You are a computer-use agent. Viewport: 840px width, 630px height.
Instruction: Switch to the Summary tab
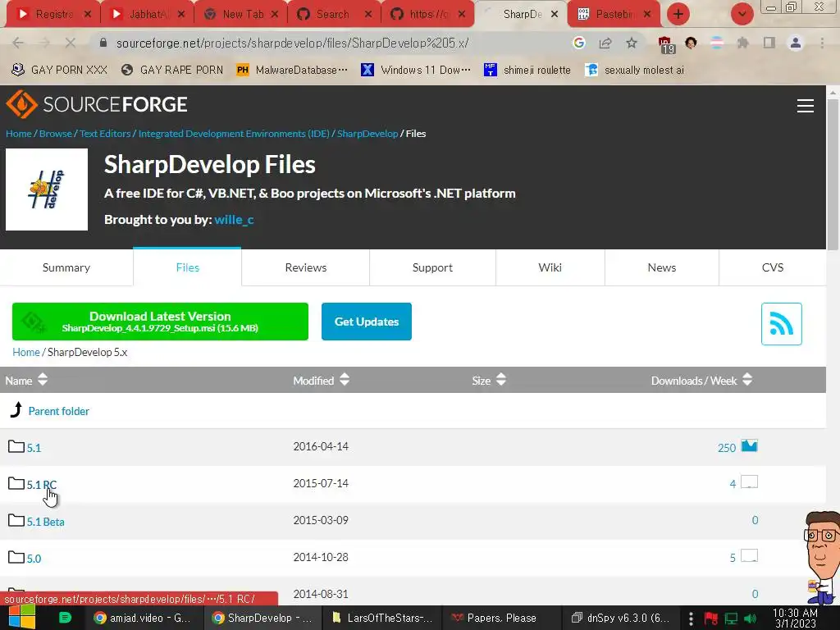pyautogui.click(x=66, y=267)
